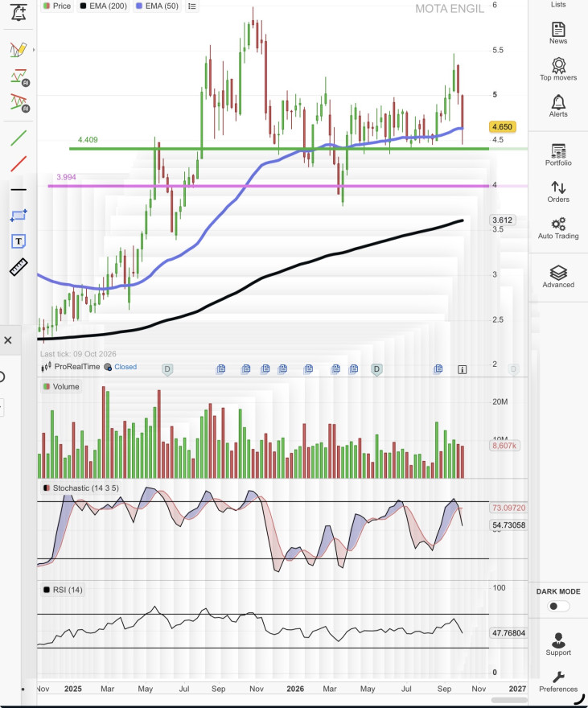The image size is (588, 708).
Task: Open the News panel
Action: pyautogui.click(x=558, y=33)
